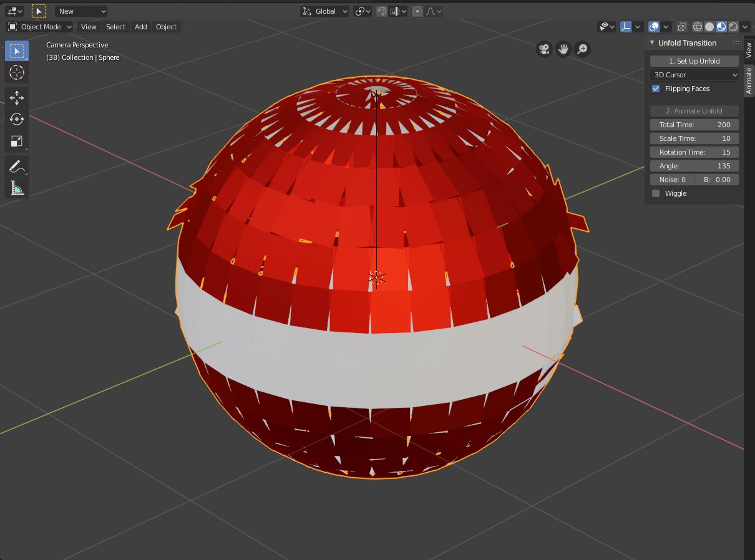Set the 3D Cursor tool active
755x560 pixels.
coord(16,72)
